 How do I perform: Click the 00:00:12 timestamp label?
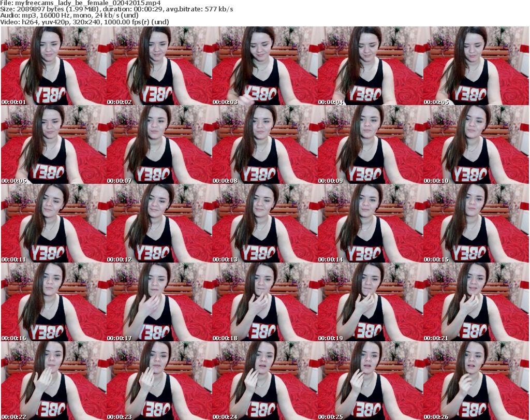click(120, 259)
